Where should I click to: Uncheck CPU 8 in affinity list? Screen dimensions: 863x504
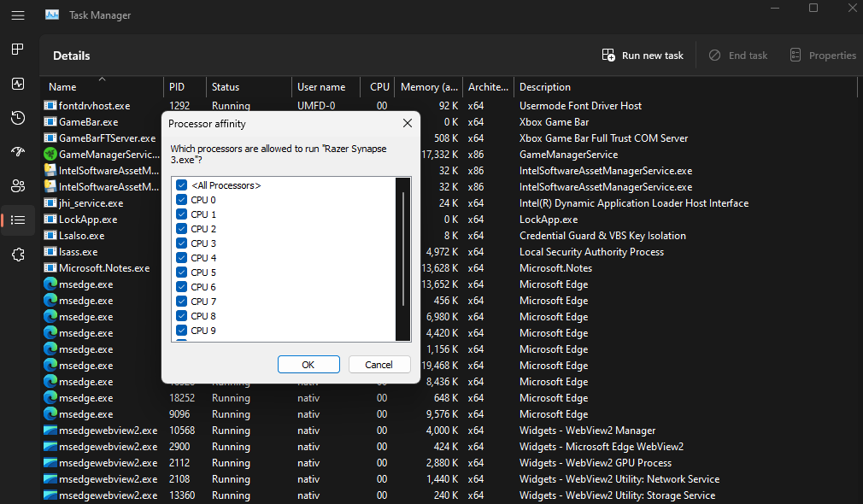coord(182,316)
